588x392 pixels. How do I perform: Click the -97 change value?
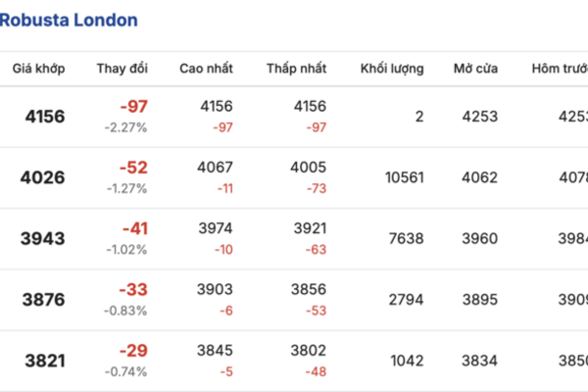[x=133, y=107]
